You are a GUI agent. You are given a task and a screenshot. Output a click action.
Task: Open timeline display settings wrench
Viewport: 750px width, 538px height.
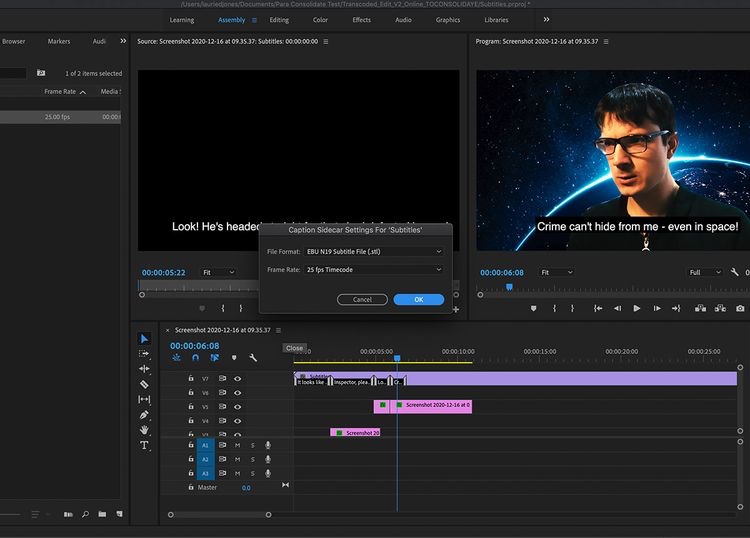click(253, 358)
